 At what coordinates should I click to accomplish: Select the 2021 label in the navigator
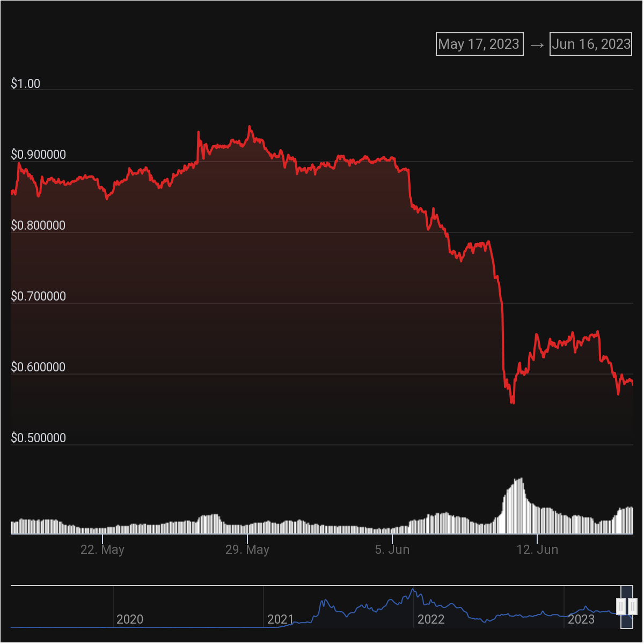tap(281, 619)
